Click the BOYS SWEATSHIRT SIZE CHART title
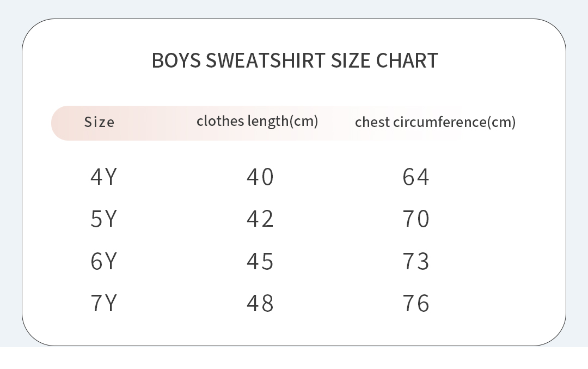 [295, 61]
